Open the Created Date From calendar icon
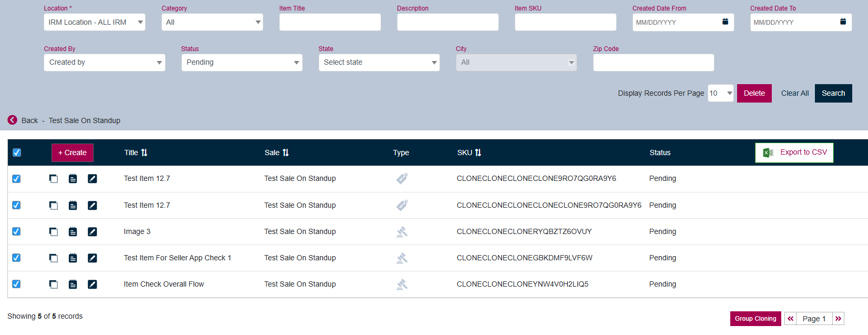The image size is (868, 335). tap(725, 22)
